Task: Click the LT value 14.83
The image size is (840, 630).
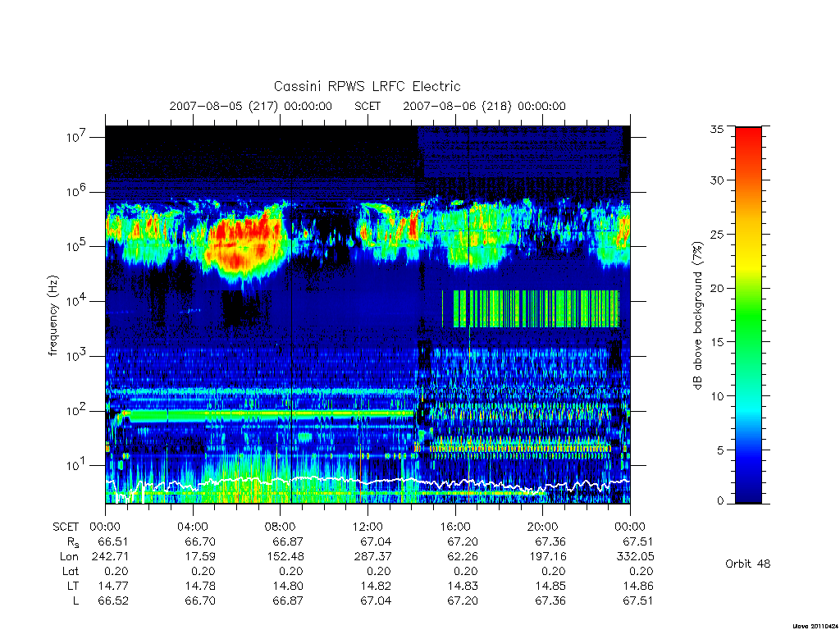Action: (463, 586)
